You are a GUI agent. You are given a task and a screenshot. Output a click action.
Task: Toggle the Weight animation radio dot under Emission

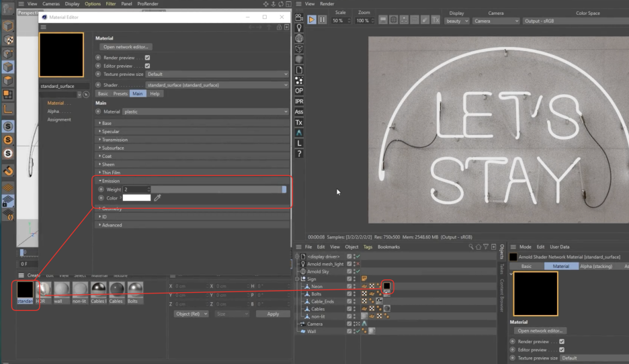(101, 189)
